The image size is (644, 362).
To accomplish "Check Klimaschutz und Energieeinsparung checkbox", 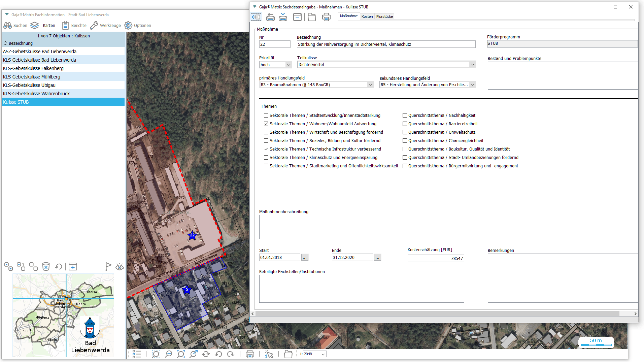I will click(266, 158).
